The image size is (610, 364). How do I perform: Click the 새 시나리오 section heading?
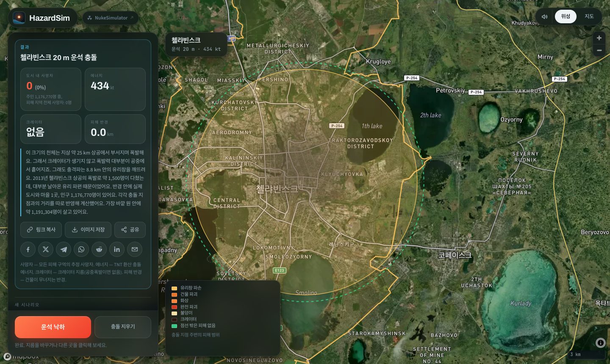pyautogui.click(x=27, y=305)
